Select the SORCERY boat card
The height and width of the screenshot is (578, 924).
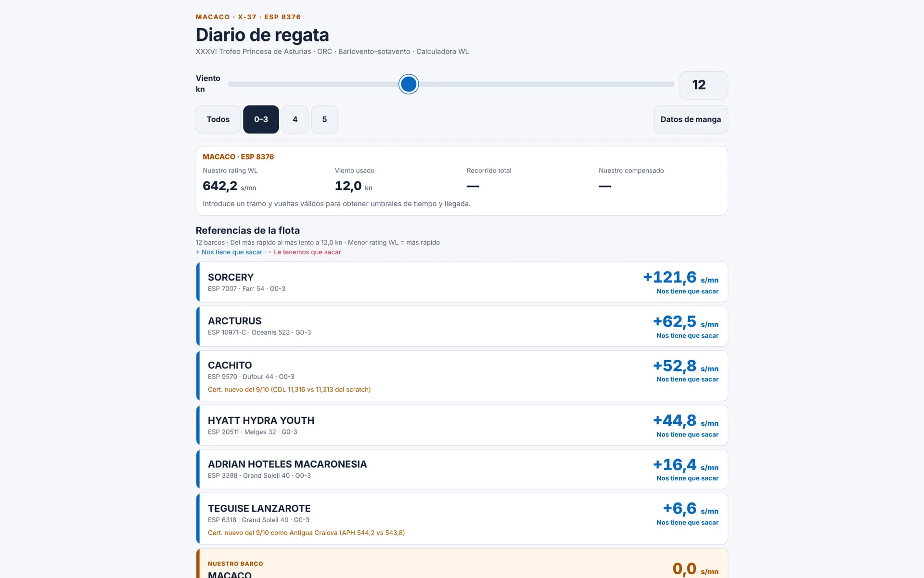point(462,282)
